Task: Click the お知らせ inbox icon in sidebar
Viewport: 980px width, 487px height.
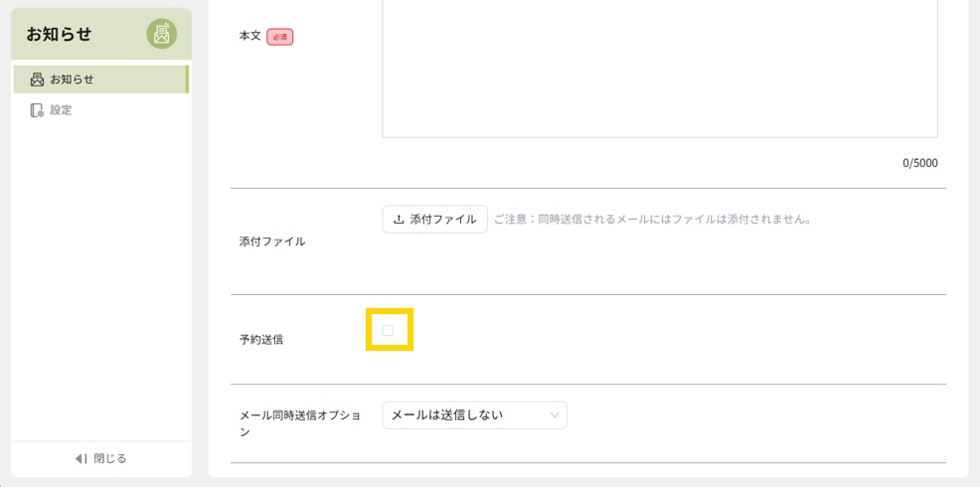Action: (x=38, y=80)
